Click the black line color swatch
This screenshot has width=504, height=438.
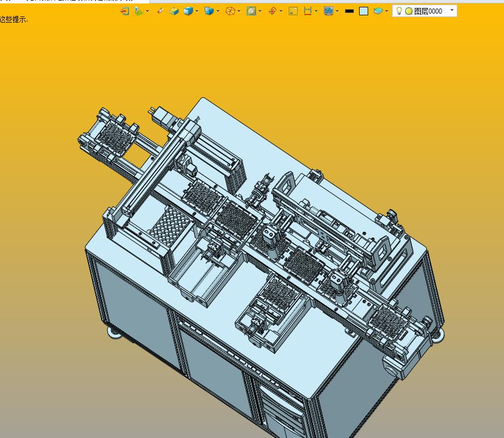click(349, 11)
